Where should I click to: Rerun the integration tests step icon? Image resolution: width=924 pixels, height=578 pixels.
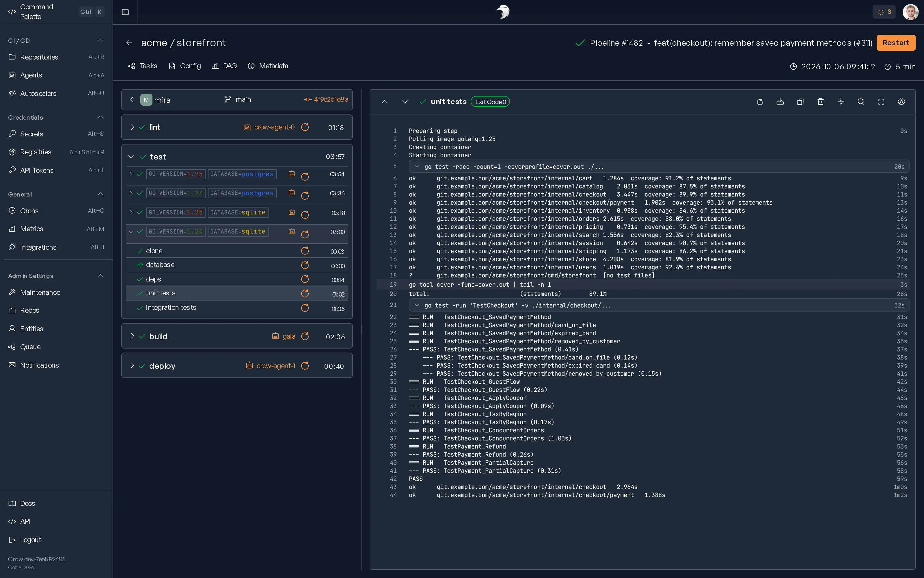pyautogui.click(x=305, y=308)
